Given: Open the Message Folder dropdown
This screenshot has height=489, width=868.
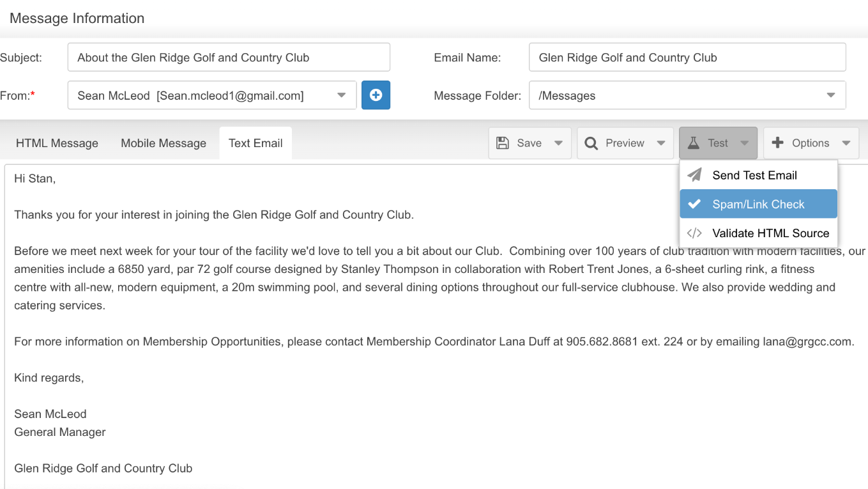Looking at the screenshot, I should point(687,95).
